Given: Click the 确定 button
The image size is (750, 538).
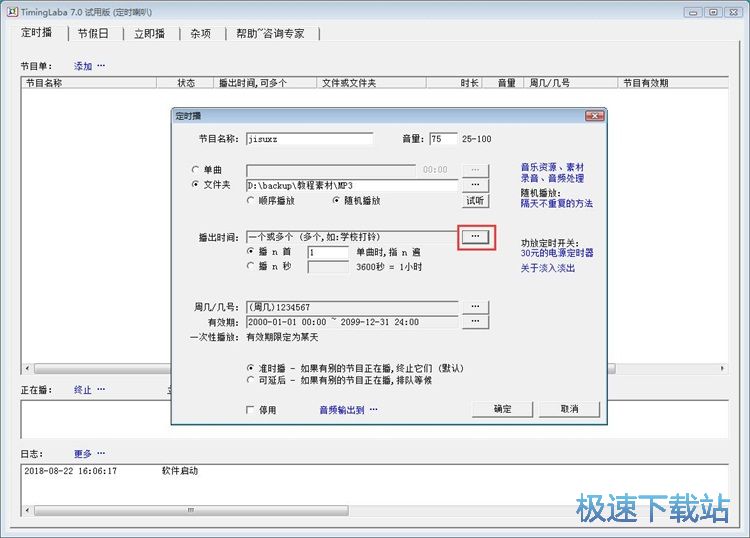Looking at the screenshot, I should (502, 409).
